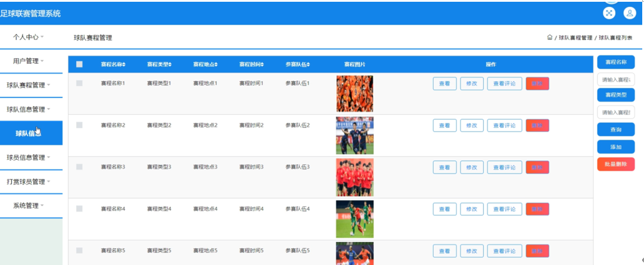Screen dimensions: 644x265
Task: Expand the 球员信息管理 sidebar menu
Action: point(29,158)
